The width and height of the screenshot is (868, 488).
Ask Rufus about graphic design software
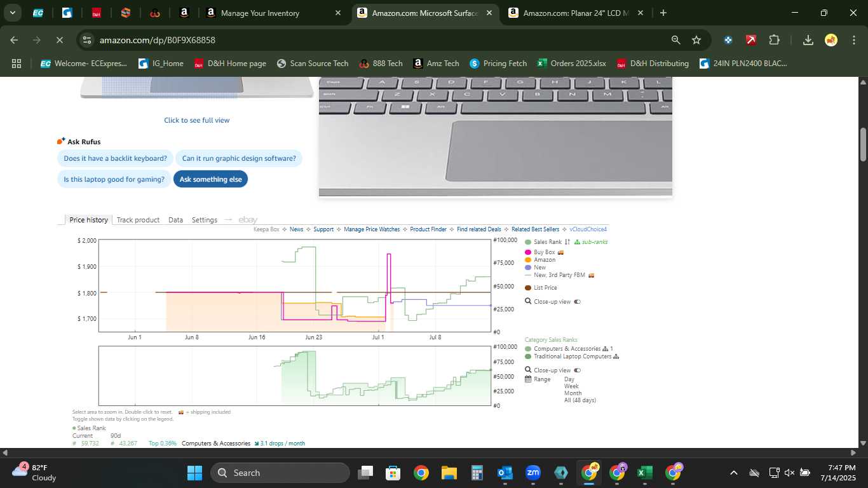pyautogui.click(x=239, y=158)
